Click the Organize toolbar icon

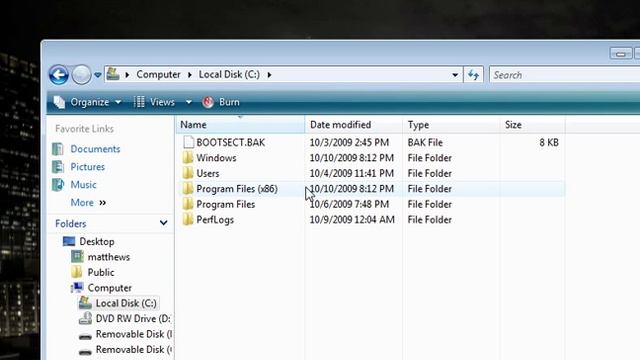(x=59, y=102)
